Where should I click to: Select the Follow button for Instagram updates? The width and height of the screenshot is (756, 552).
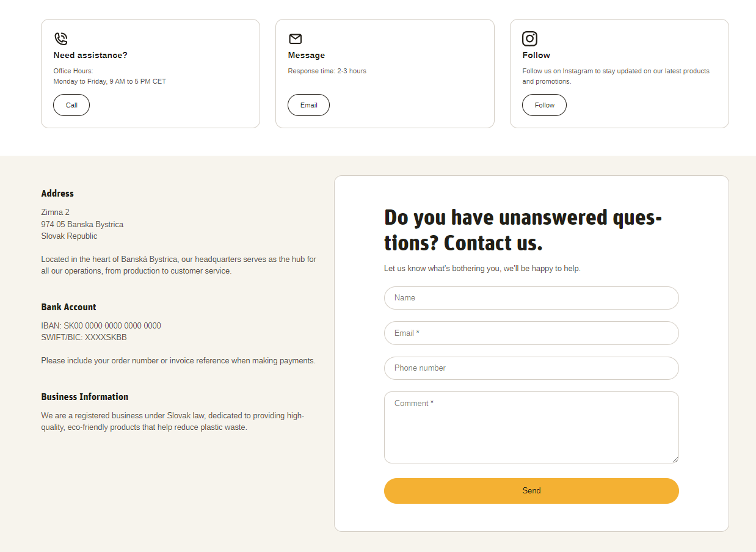(543, 105)
